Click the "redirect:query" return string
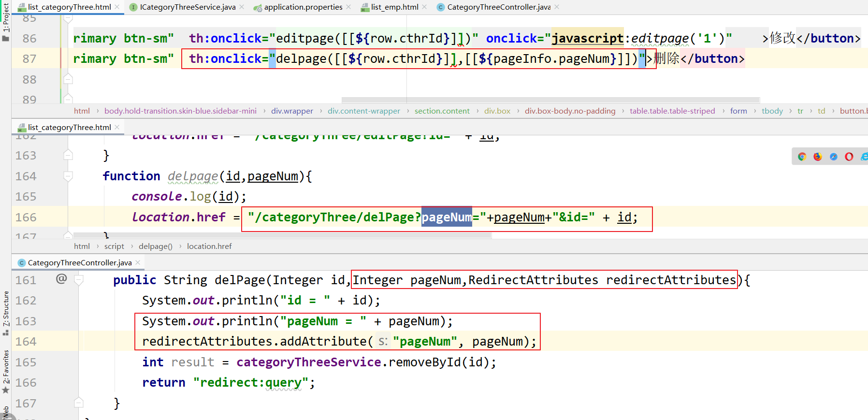 (x=251, y=382)
